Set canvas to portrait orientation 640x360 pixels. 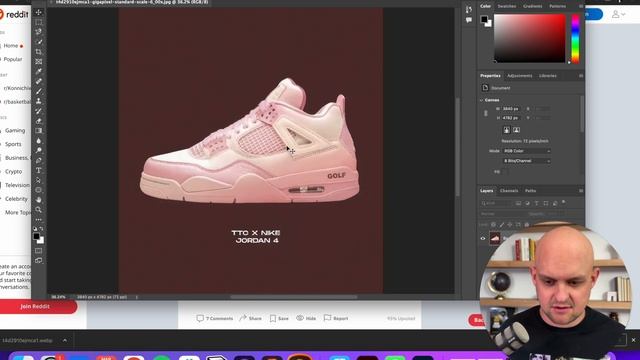(507, 130)
